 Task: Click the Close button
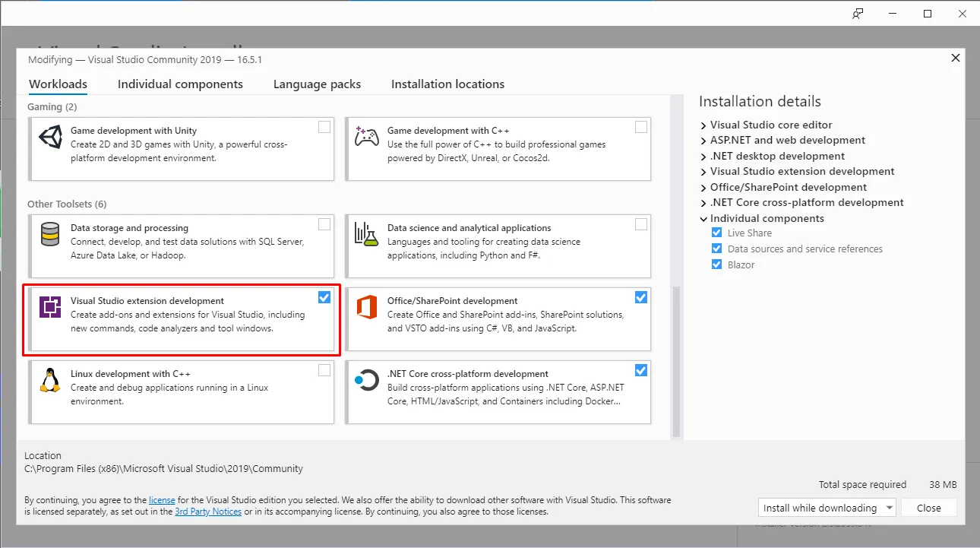928,507
